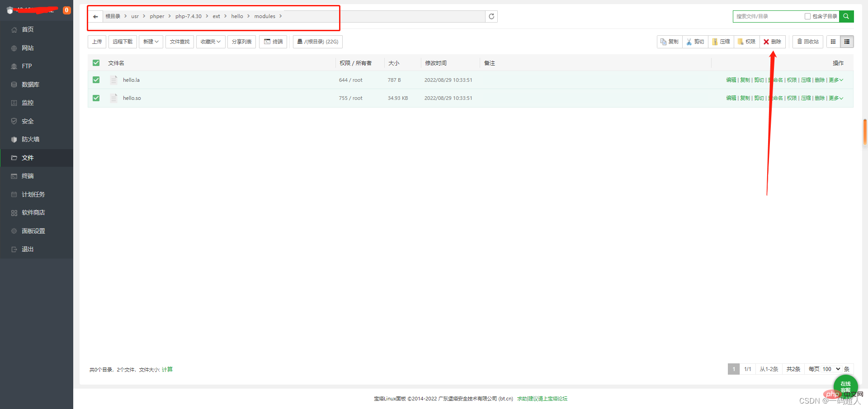868x409 pixels.
Task: Click the hello.so file icon
Action: click(114, 98)
